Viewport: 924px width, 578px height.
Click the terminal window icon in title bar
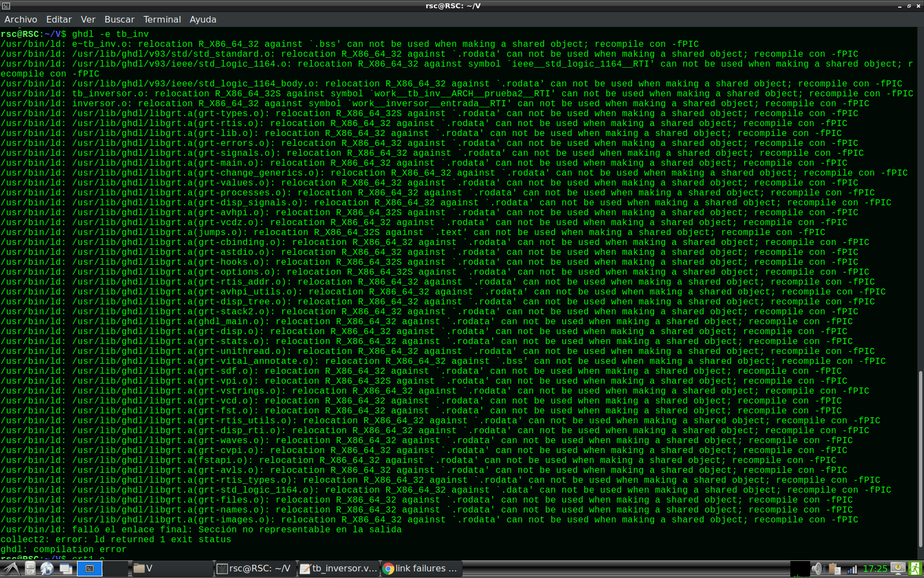[5, 6]
